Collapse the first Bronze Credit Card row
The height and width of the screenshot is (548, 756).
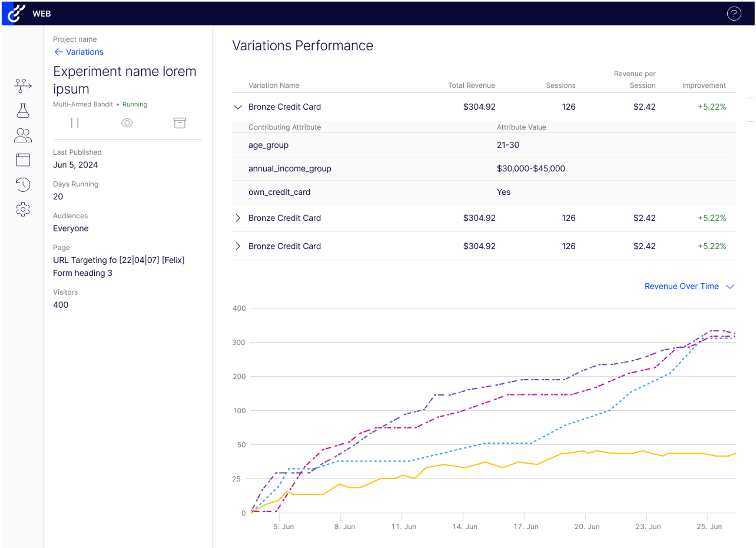238,107
